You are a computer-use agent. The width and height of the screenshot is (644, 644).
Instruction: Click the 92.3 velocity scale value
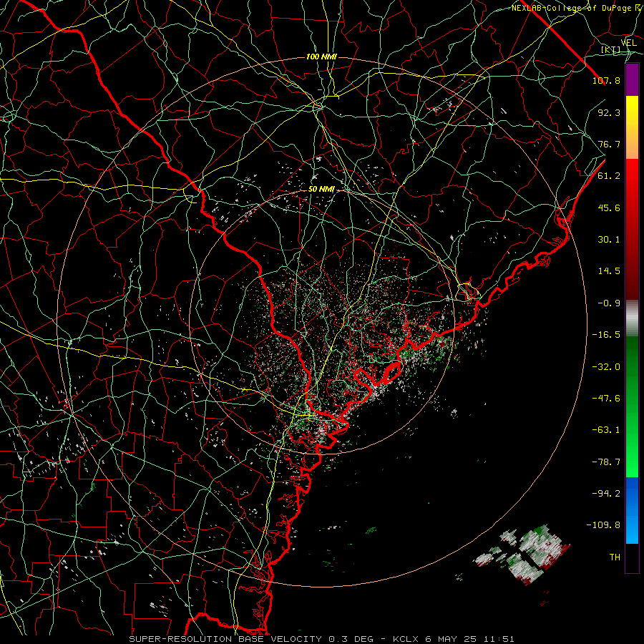pyautogui.click(x=609, y=112)
